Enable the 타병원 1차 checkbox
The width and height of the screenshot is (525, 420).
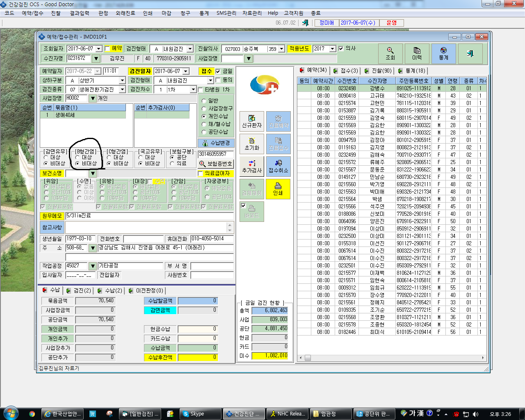[x=201, y=90]
